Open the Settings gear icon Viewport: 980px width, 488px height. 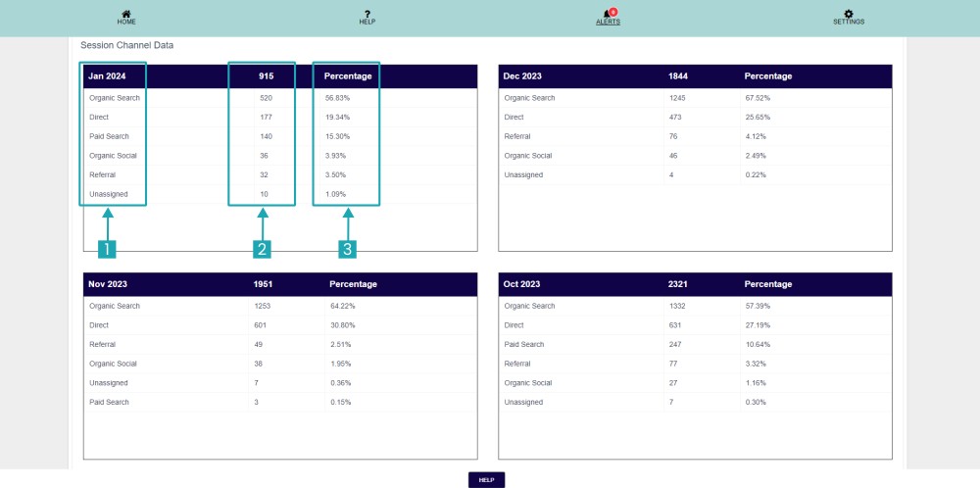(849, 13)
